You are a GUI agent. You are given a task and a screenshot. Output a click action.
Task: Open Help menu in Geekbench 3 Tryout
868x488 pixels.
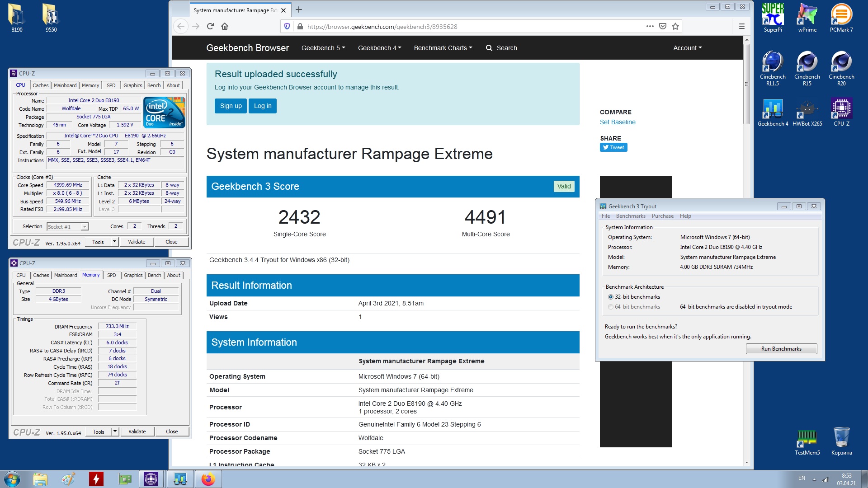pyautogui.click(x=685, y=216)
